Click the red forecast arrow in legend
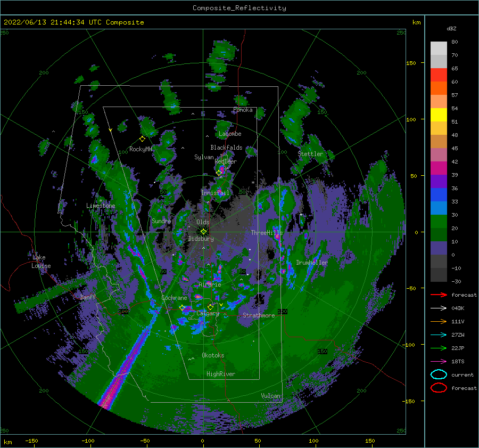Screen dimensions: 479x448 pos(439,295)
